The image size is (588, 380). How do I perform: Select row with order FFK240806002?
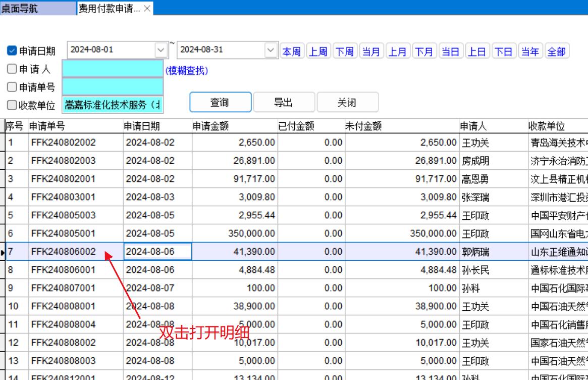click(x=64, y=252)
